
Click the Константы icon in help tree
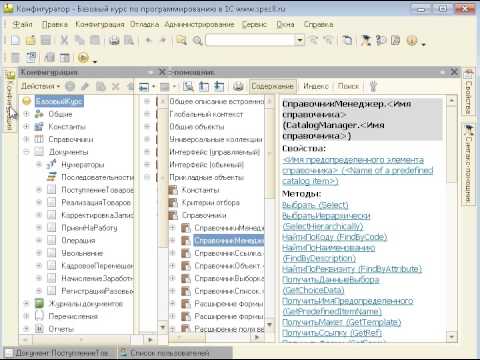(173, 190)
